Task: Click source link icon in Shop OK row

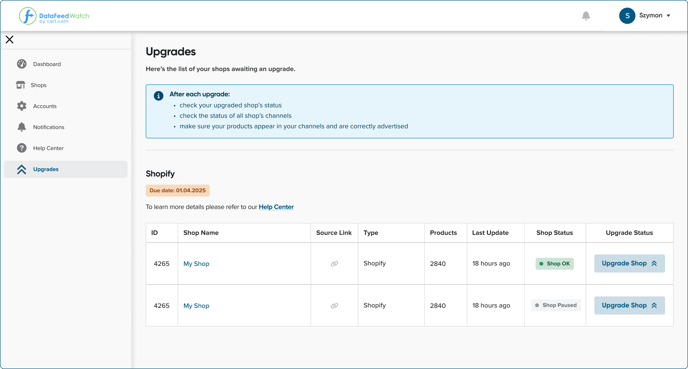Action: tap(334, 264)
